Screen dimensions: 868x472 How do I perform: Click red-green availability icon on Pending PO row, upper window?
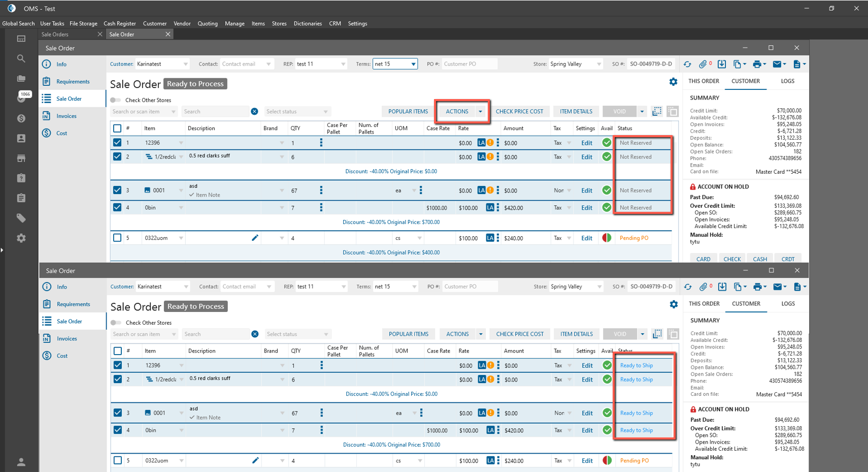tap(607, 238)
